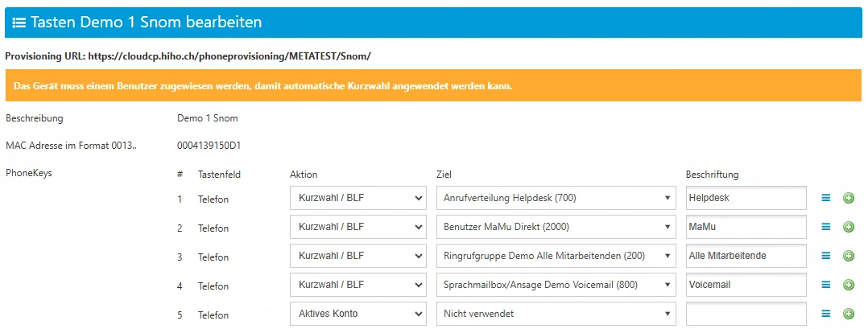Open the Aktion dropdown showing Aktives Konto
The width and height of the screenshot is (868, 329).
(358, 314)
